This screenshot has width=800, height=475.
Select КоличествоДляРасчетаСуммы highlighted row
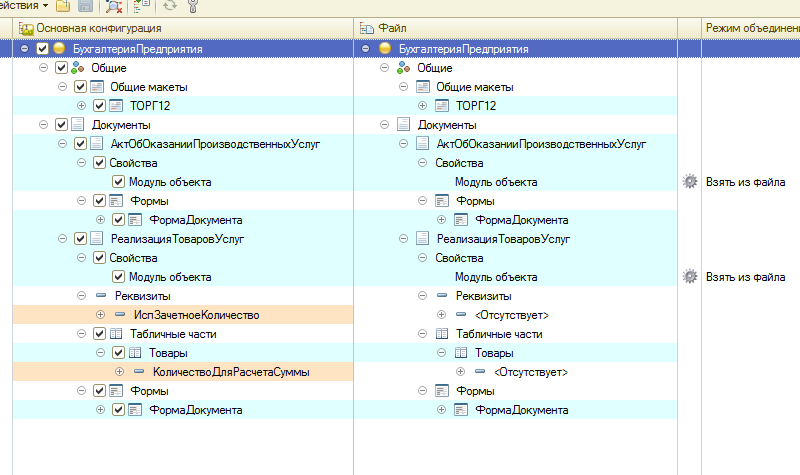click(231, 372)
